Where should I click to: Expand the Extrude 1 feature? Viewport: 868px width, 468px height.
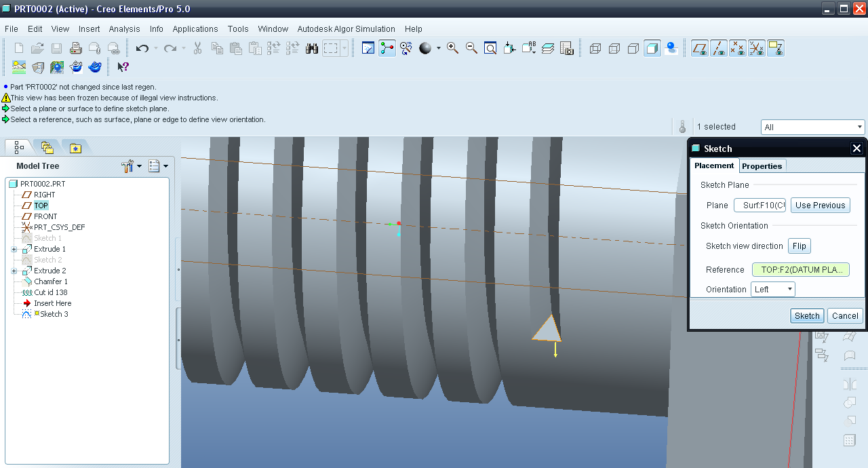[x=14, y=249]
